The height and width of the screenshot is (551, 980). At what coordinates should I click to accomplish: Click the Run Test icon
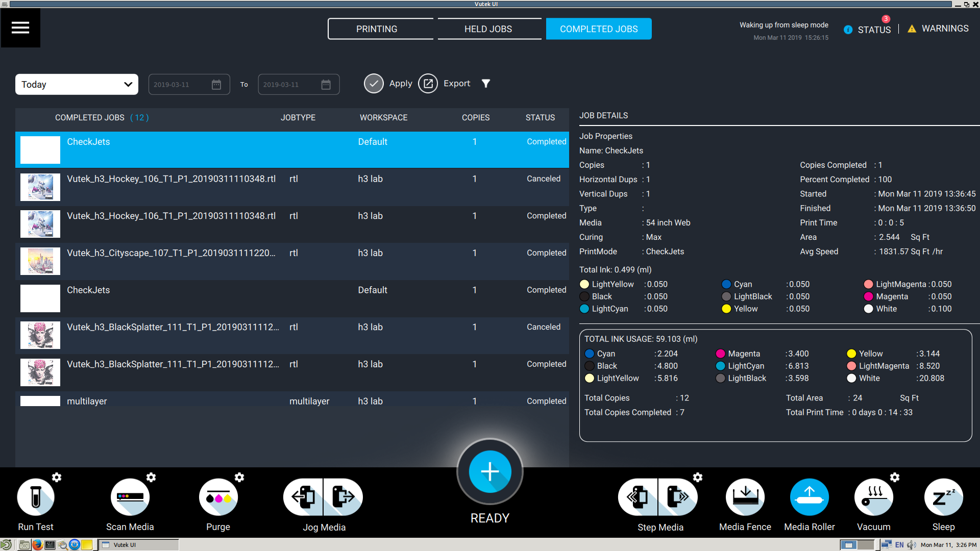tap(36, 497)
